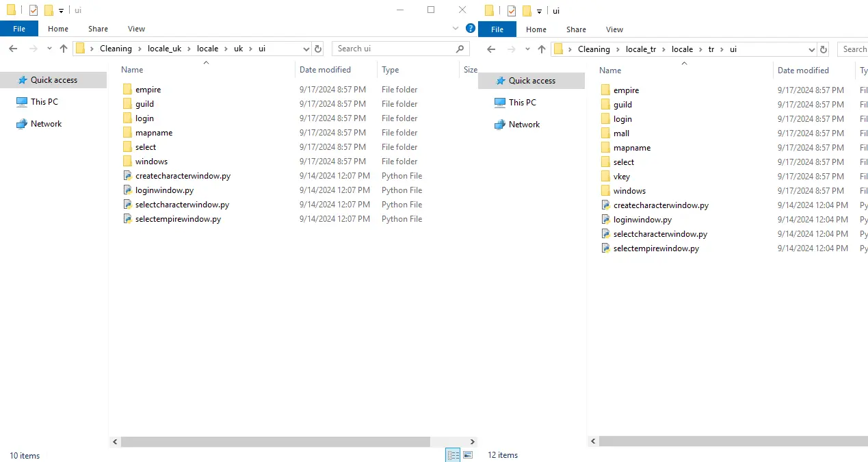This screenshot has width=868, height=462.
Task: Click the back arrow in the uk window
Action: click(x=13, y=49)
